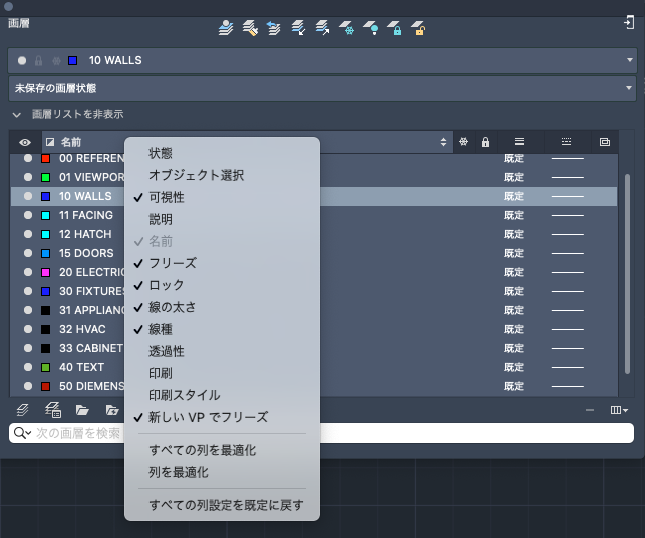Image resolution: width=645 pixels, height=538 pixels.
Task: Click the Layer Unlock yellow padlock icon
Action: (x=418, y=28)
